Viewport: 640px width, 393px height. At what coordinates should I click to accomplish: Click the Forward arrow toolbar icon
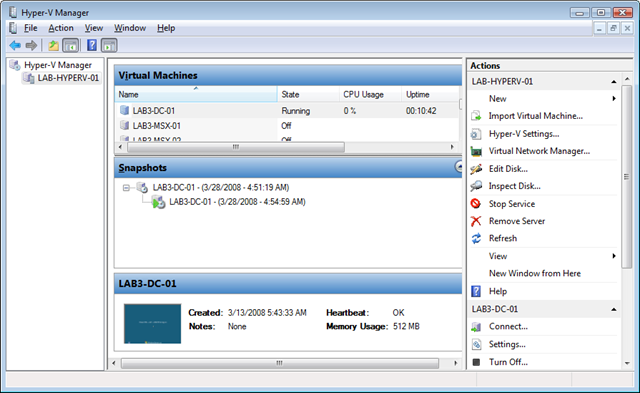click(x=31, y=45)
